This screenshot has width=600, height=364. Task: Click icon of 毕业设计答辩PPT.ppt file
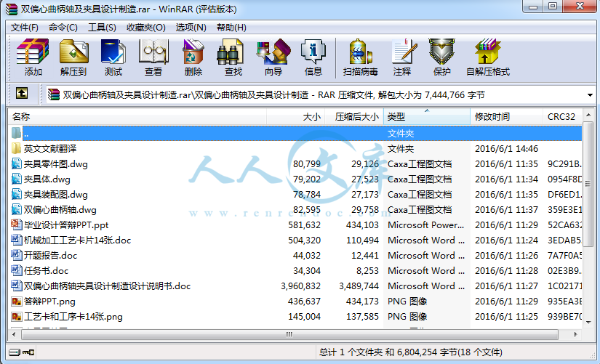[x=17, y=225]
